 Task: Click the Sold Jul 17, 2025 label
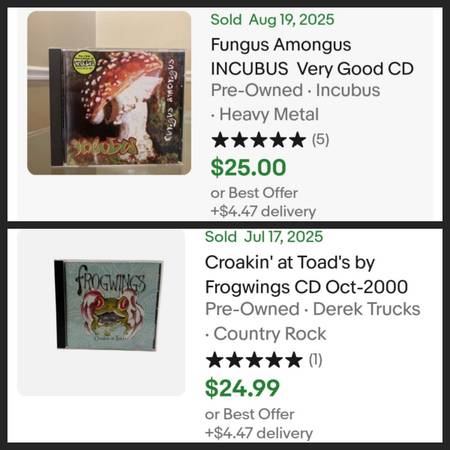pos(264,237)
